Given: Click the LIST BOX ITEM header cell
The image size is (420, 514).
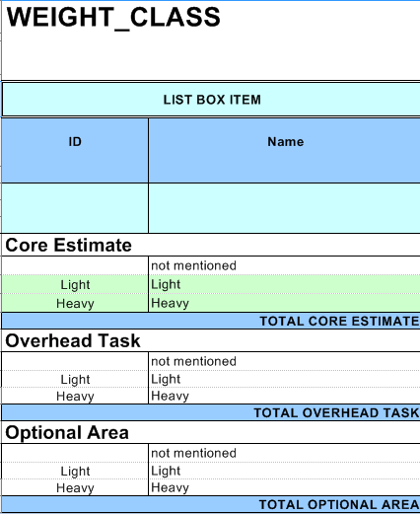Looking at the screenshot, I should coord(211,100).
